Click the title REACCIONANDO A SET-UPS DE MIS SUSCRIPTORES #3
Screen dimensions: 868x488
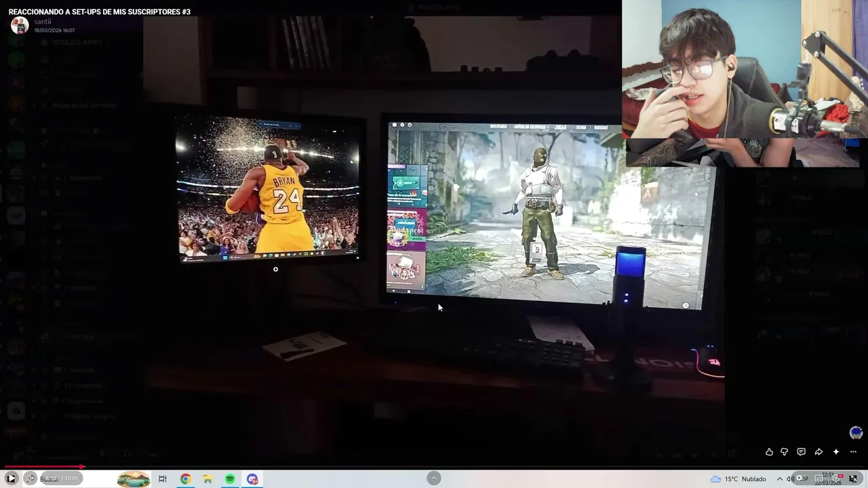tap(100, 12)
